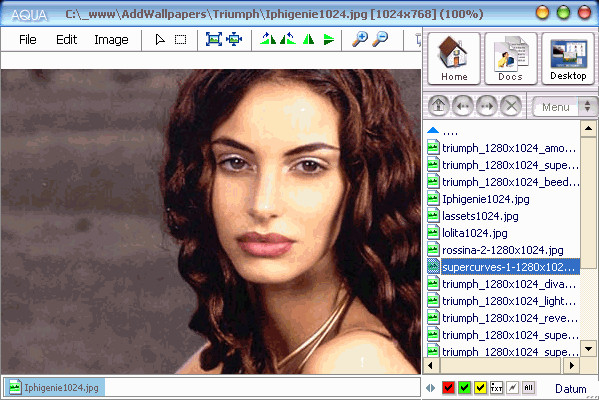This screenshot has height=400, width=599.
Task: Open the Edit menu
Action: pos(66,40)
